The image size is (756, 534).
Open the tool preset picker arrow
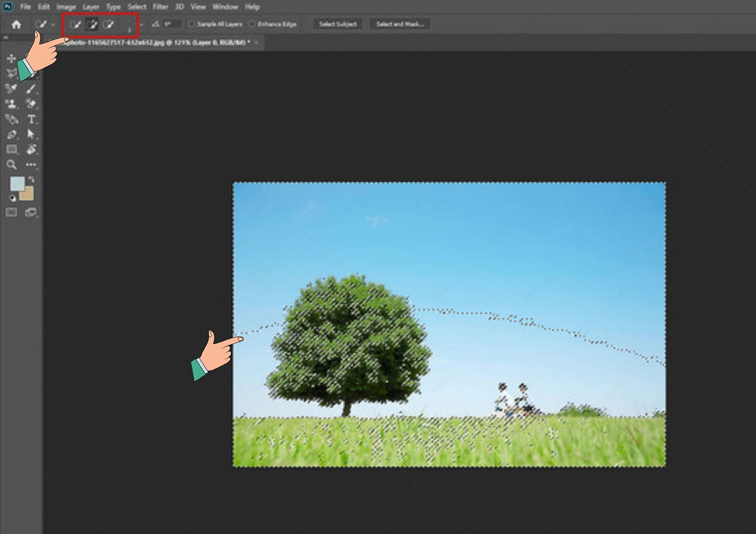(53, 25)
